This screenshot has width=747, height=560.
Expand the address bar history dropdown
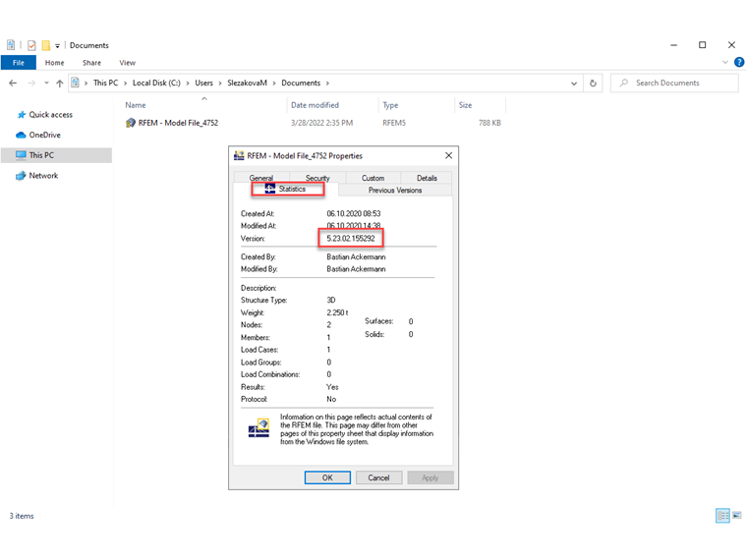(x=574, y=84)
